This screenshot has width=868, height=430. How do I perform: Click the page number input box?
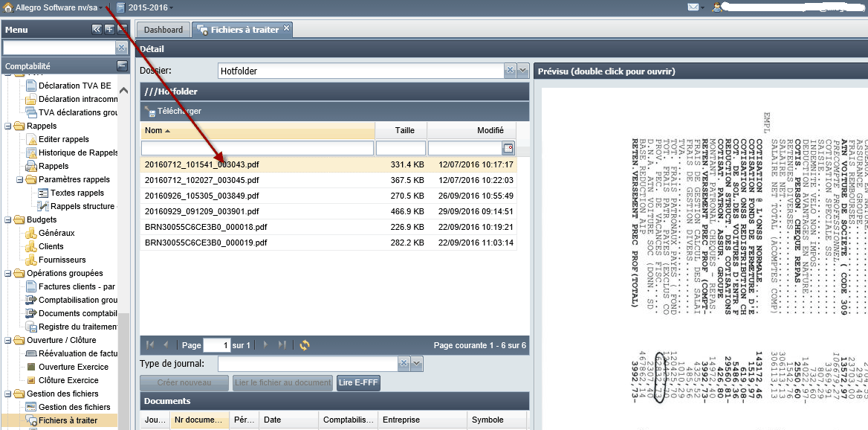click(216, 345)
